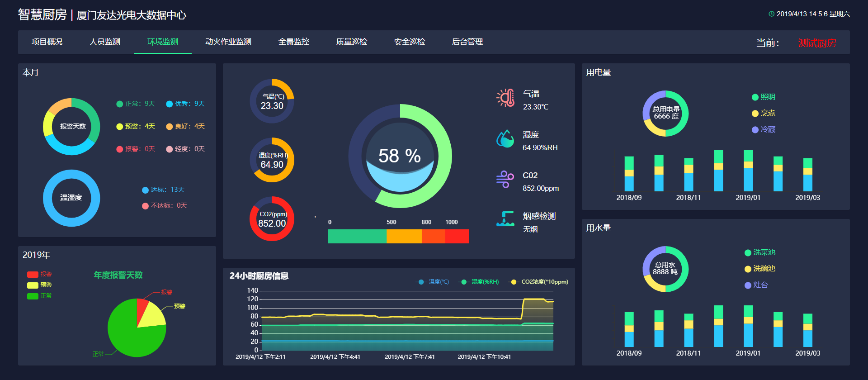Click the thermometer temperature icon

coord(505,98)
